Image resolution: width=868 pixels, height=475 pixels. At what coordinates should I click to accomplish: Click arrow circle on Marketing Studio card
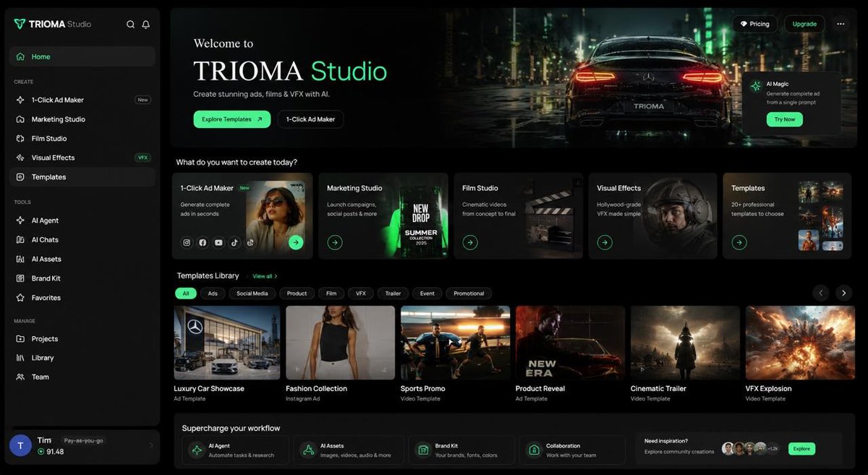(335, 242)
